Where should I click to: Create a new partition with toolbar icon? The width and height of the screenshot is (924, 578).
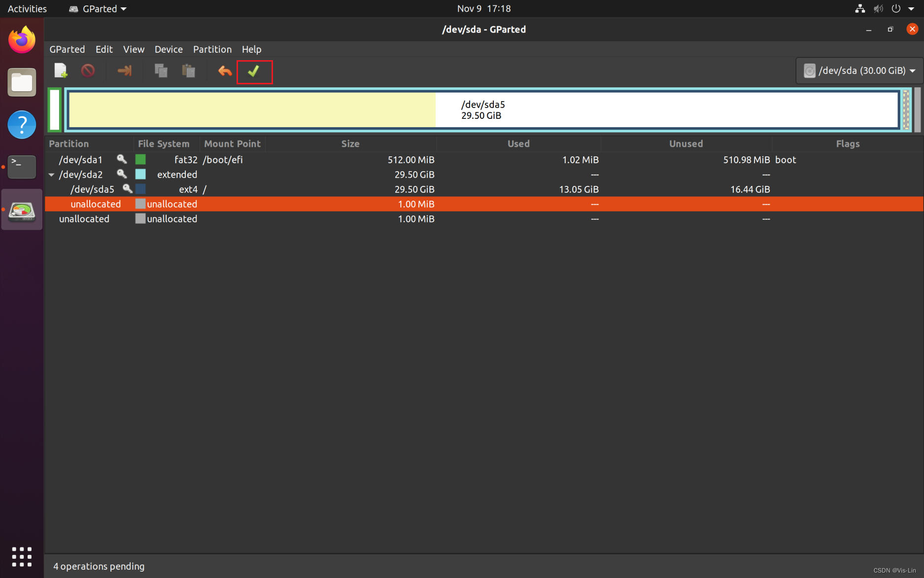point(61,71)
